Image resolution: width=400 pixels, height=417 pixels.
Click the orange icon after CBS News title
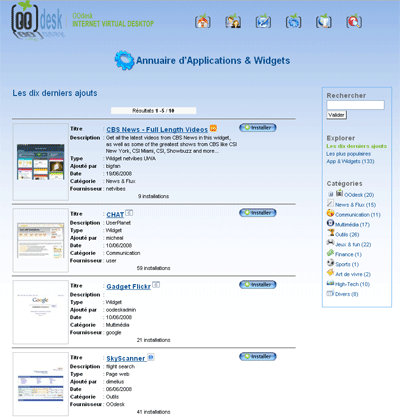pos(213,128)
